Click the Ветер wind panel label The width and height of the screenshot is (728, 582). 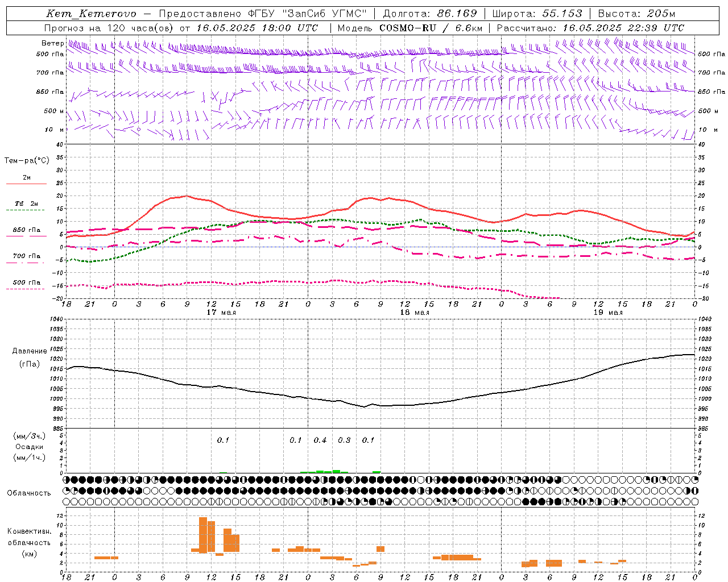pos(52,43)
